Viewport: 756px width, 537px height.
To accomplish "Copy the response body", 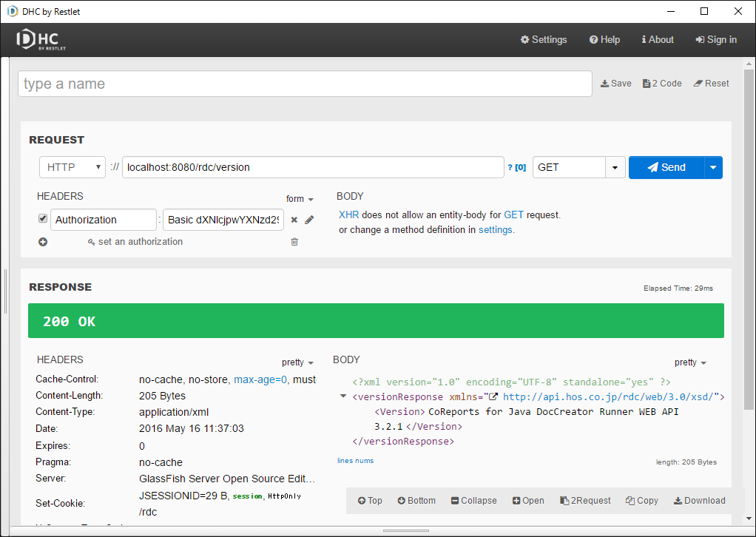I will (x=641, y=501).
